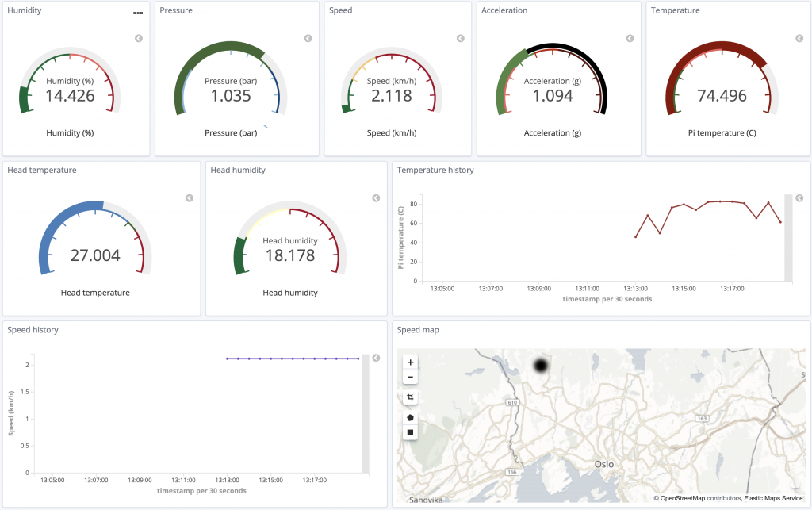This screenshot has height=510, width=812.
Task: Toggle legend arrow on Speed gauge panel
Action: [x=461, y=38]
